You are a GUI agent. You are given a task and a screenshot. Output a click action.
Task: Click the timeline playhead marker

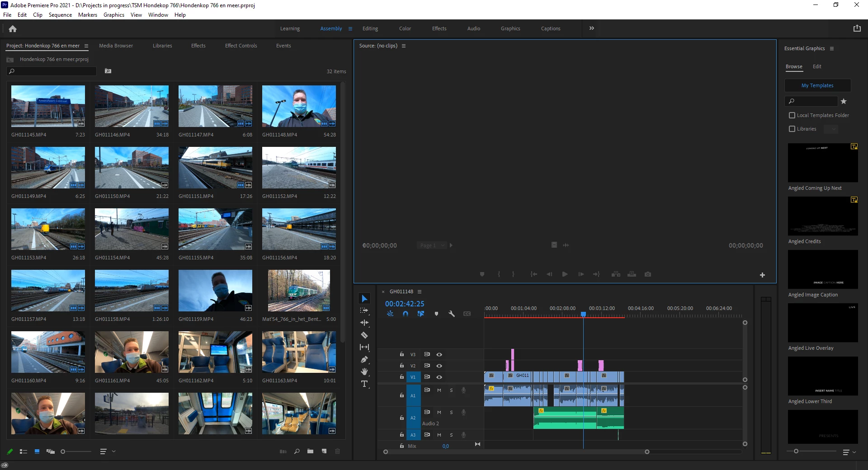pyautogui.click(x=583, y=314)
